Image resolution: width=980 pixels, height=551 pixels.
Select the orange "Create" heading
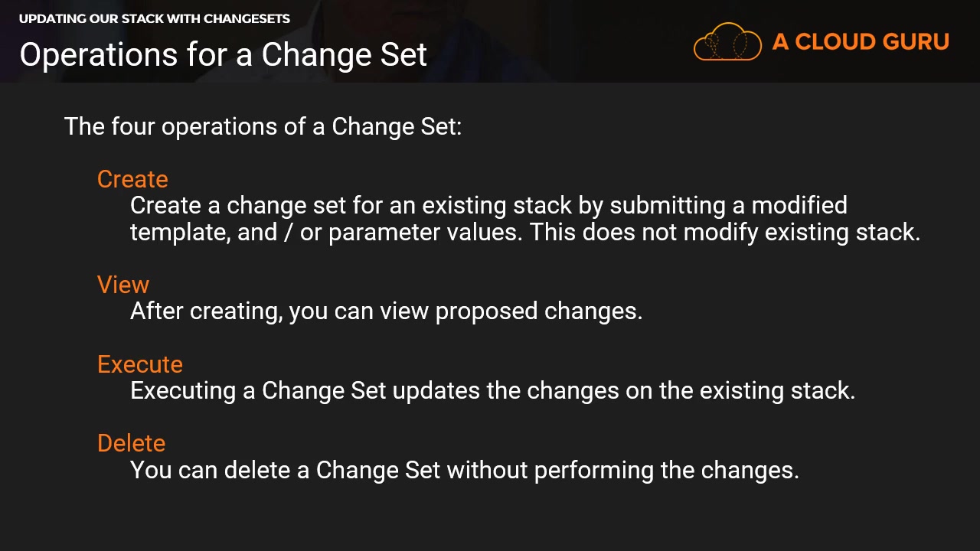coord(132,179)
